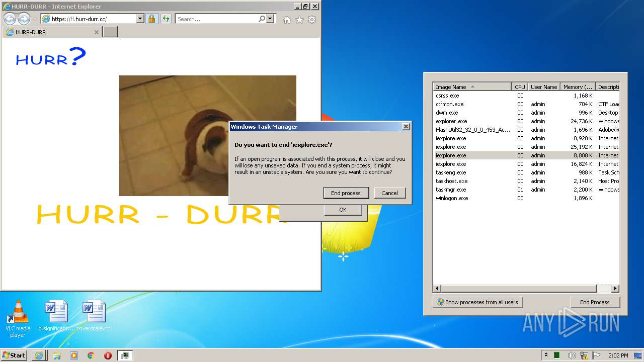This screenshot has width=644, height=362.
Task: Click the refresh icon beside the address bar
Action: [x=166, y=19]
